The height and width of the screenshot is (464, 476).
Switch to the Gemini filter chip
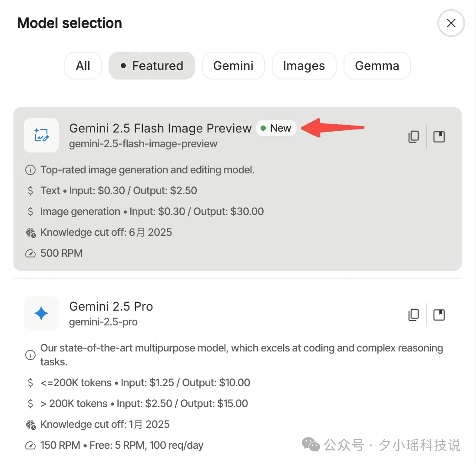click(x=233, y=66)
